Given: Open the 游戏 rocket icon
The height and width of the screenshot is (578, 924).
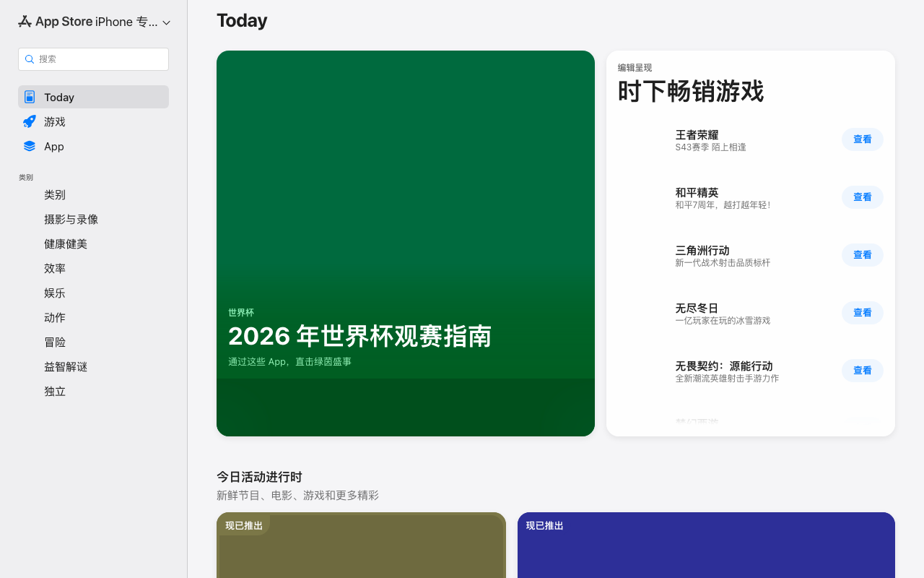Looking at the screenshot, I should coord(30,121).
